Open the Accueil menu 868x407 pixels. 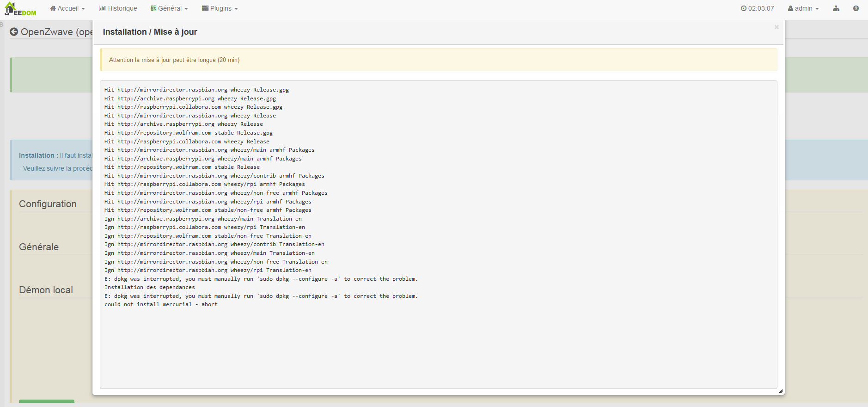[x=67, y=8]
